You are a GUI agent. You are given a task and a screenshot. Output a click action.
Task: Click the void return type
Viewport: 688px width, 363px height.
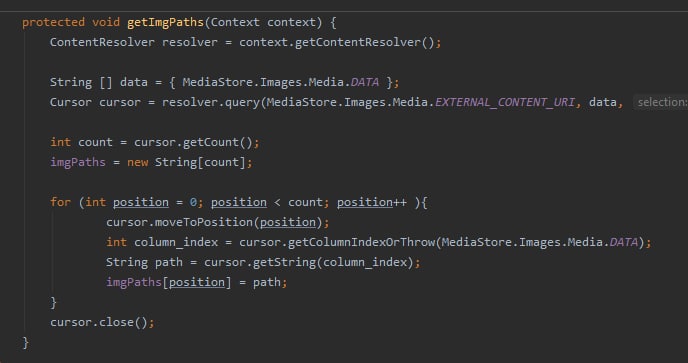(x=106, y=22)
